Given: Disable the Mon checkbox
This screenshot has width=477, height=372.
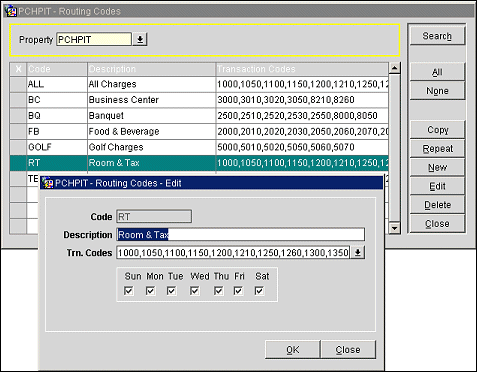Looking at the screenshot, I should [151, 291].
